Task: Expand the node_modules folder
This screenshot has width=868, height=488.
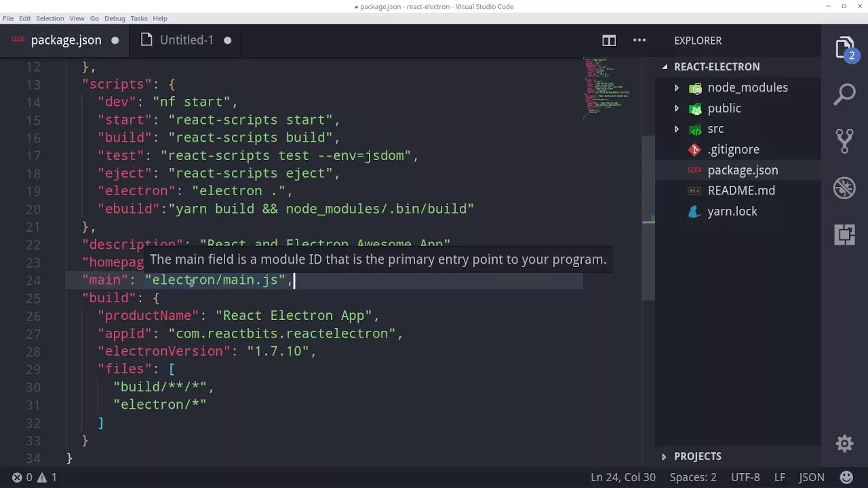Action: (x=676, y=88)
